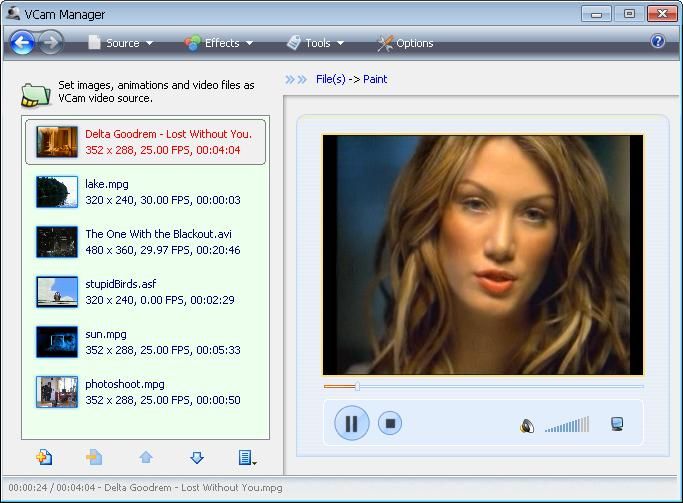Image resolution: width=683 pixels, height=503 pixels.
Task: Move selected item up in list
Action: point(146,457)
